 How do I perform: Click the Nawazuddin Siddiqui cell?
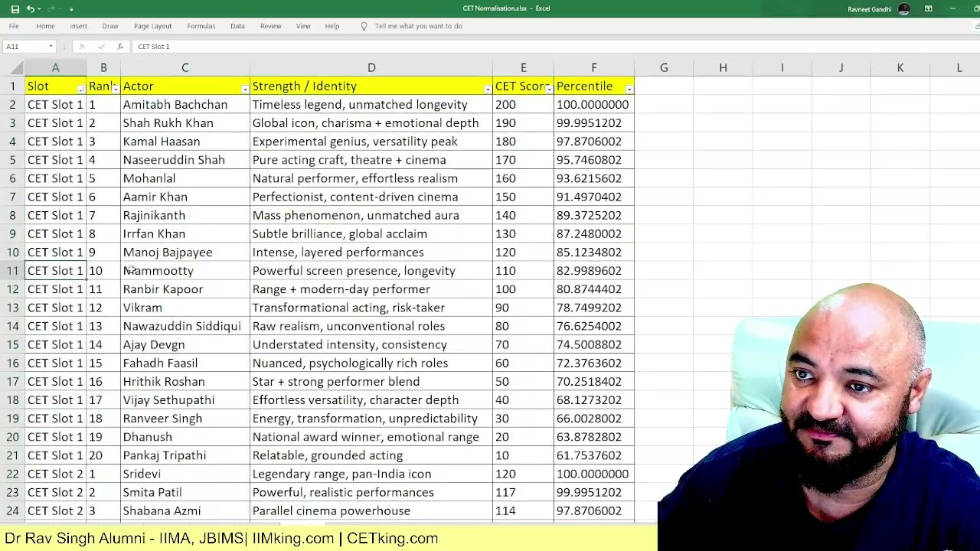[x=185, y=326]
